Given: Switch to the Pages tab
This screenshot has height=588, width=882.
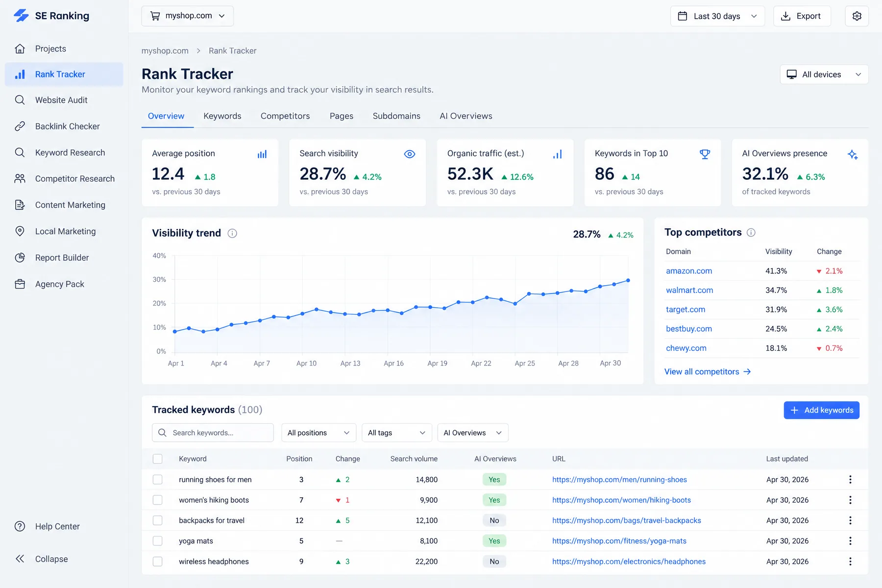Looking at the screenshot, I should click(342, 116).
